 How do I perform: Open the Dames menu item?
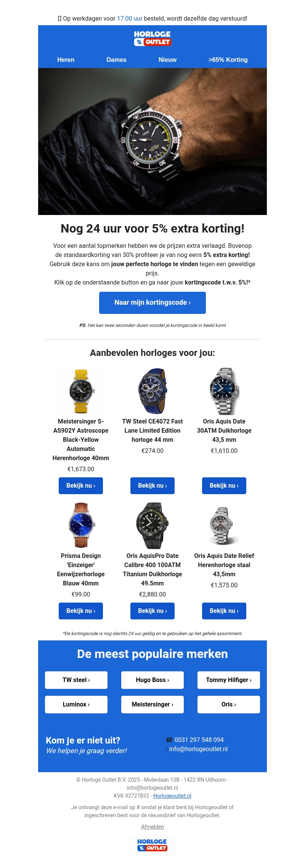pos(116,60)
